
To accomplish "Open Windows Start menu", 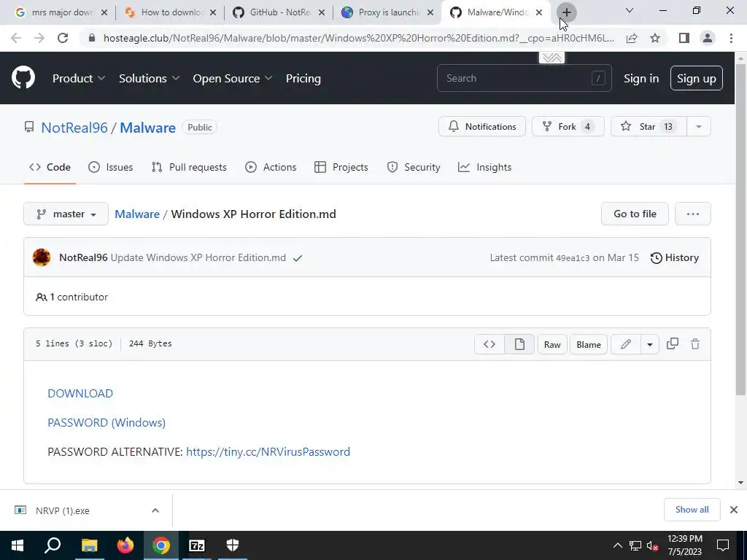I will click(x=18, y=545).
